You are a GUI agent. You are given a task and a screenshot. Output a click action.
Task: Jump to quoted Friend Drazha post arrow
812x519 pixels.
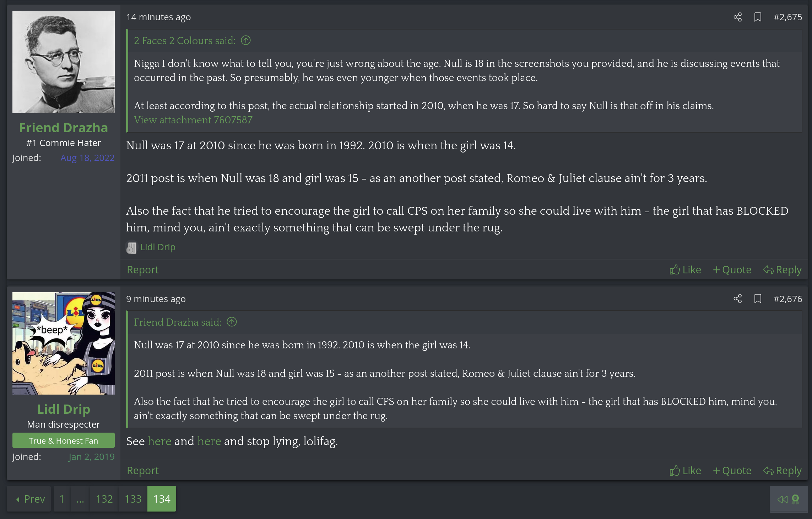point(232,322)
